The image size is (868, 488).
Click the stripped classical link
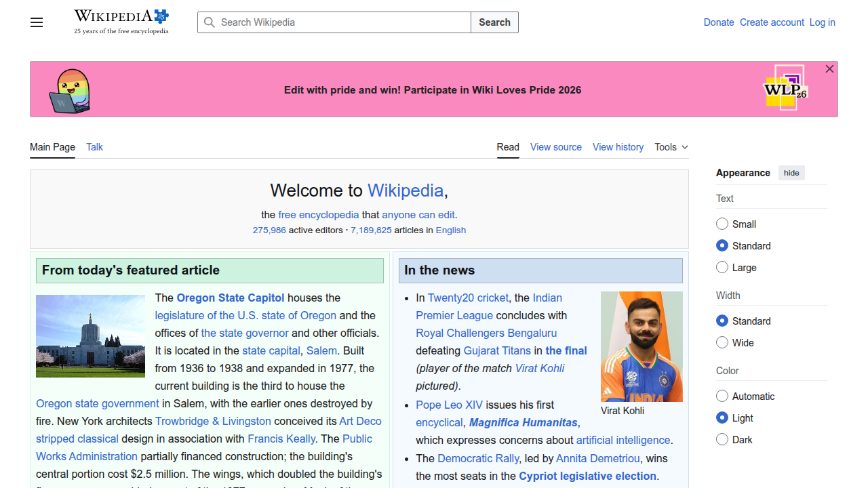click(x=77, y=439)
